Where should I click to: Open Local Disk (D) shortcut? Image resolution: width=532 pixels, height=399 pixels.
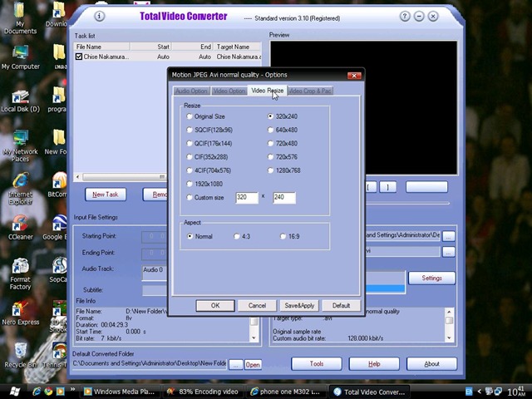click(20, 101)
